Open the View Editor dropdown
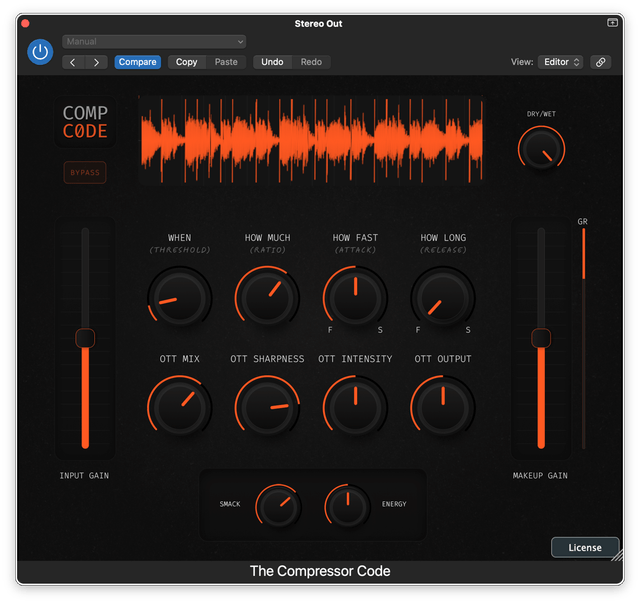 tap(561, 62)
